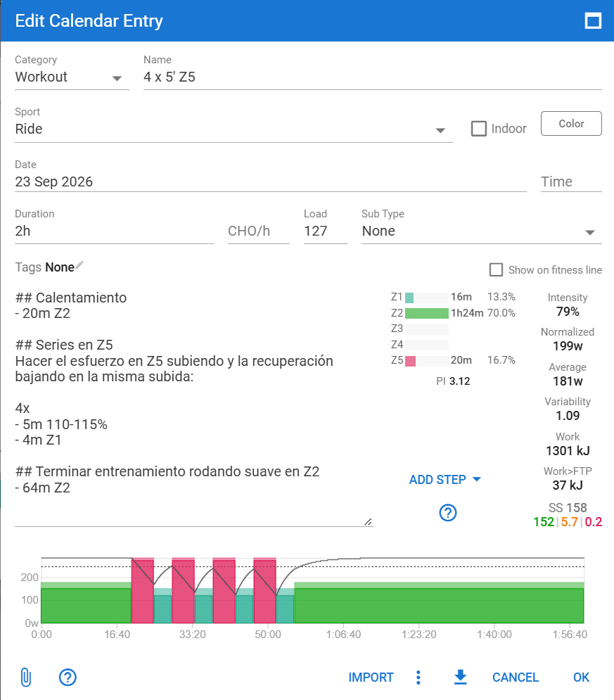Click the Duration field showing 2h
614x700 pixels.
coord(114,231)
